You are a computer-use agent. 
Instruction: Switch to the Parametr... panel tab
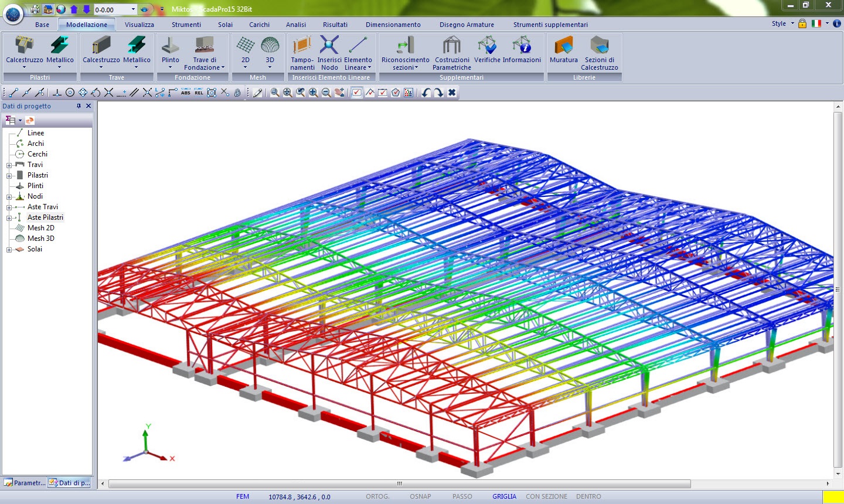[25, 483]
